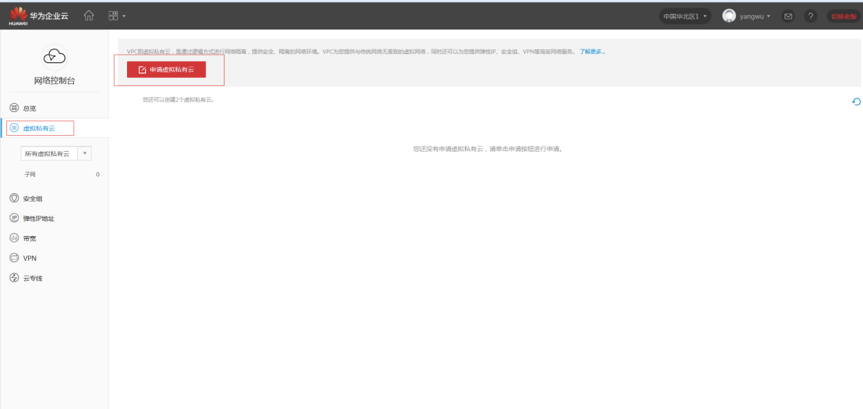Refresh the VPC list
This screenshot has width=863, height=409.
click(856, 101)
